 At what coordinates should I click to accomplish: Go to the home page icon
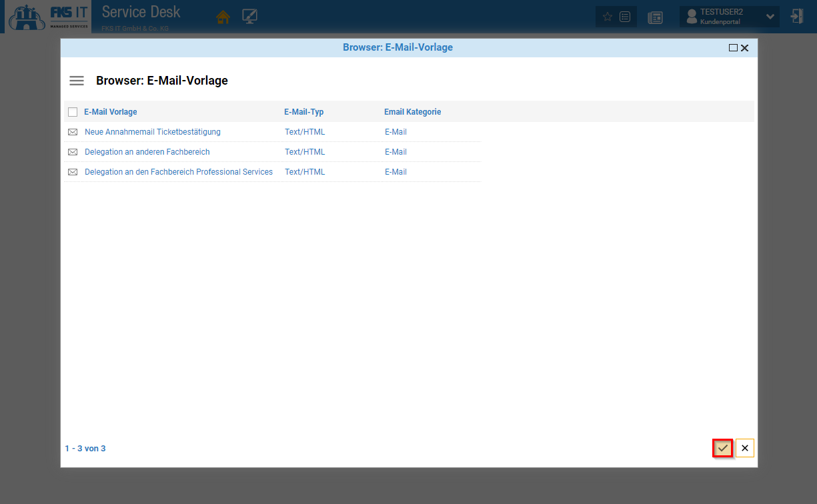(223, 17)
